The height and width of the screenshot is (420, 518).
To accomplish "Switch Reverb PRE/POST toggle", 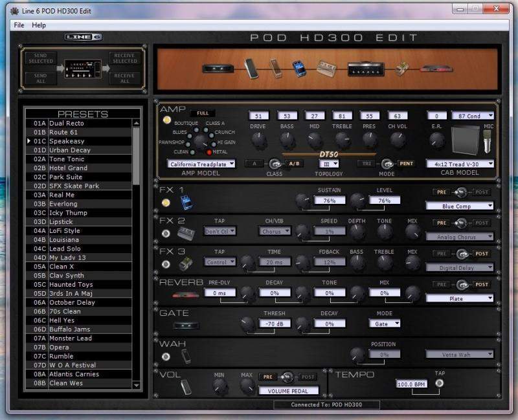I will click(x=461, y=285).
